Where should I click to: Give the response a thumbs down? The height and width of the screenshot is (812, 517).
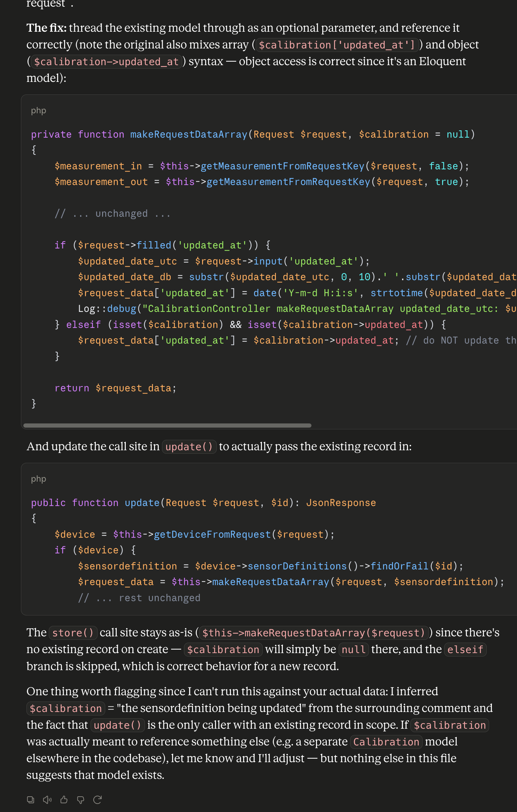(81, 800)
